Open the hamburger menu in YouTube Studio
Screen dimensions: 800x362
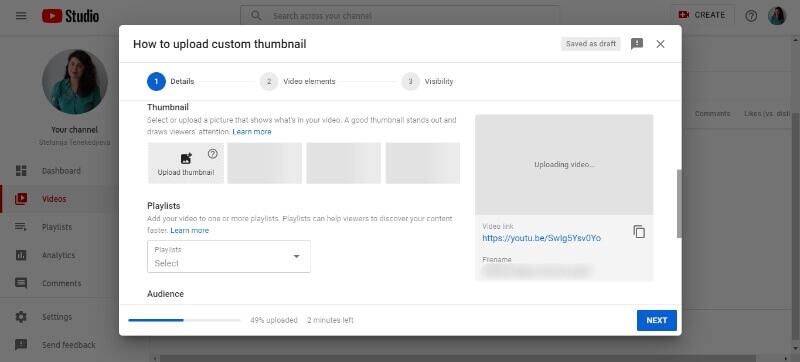pyautogui.click(x=21, y=16)
